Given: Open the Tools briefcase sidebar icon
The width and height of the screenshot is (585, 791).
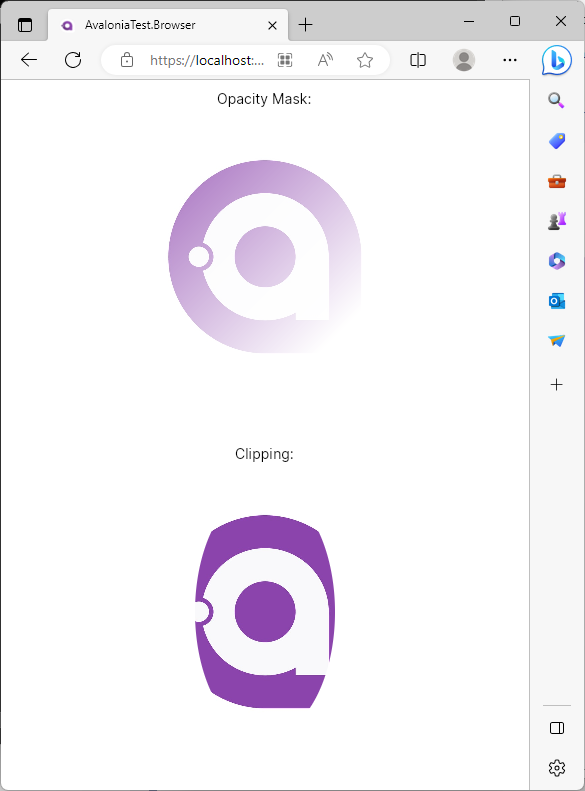Looking at the screenshot, I should point(557,181).
